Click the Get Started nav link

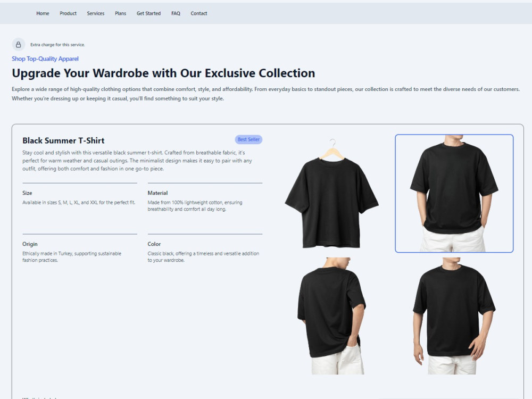tap(148, 13)
